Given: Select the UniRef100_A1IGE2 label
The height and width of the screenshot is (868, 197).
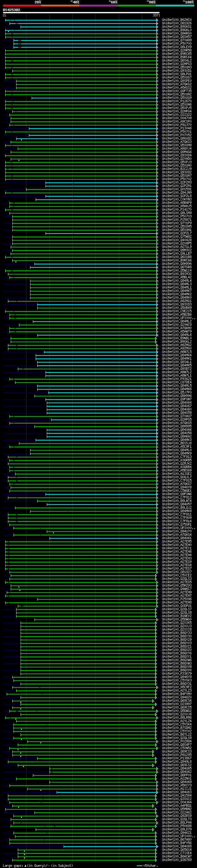Looking at the screenshot, I should pos(176,474).
